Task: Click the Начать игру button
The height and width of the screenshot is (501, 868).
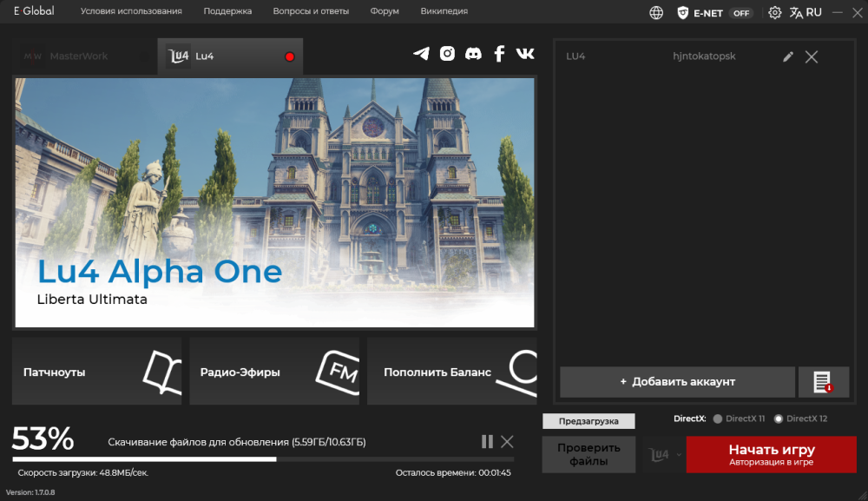Action: pyautogui.click(x=771, y=454)
